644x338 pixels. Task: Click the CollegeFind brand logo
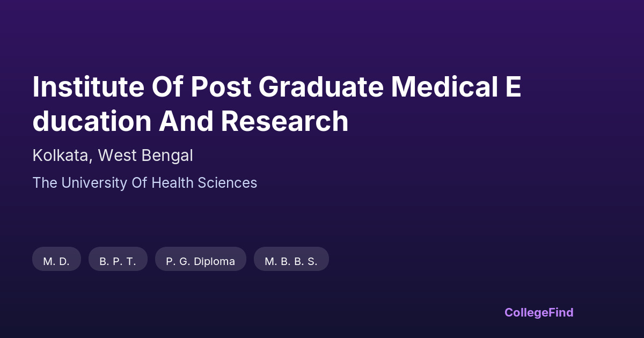tap(538, 312)
